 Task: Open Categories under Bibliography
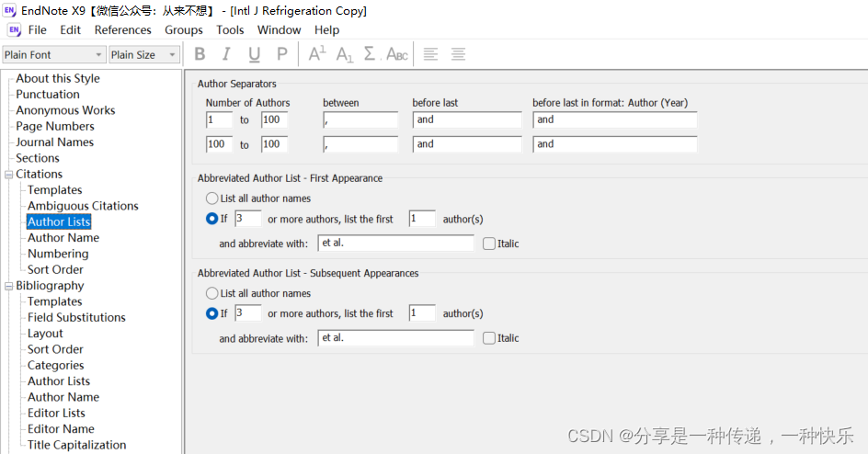tap(55, 366)
